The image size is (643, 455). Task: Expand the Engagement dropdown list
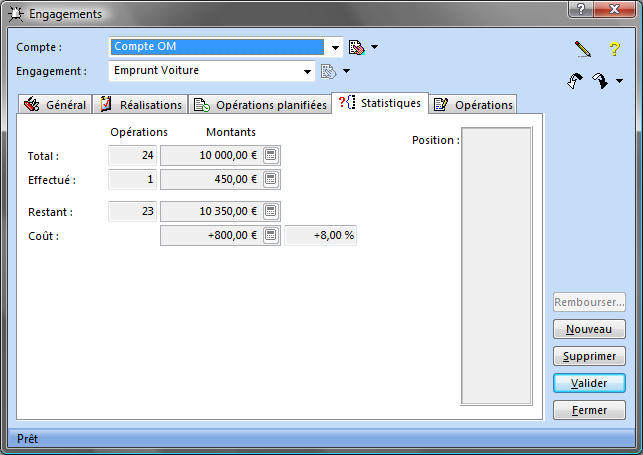point(307,71)
